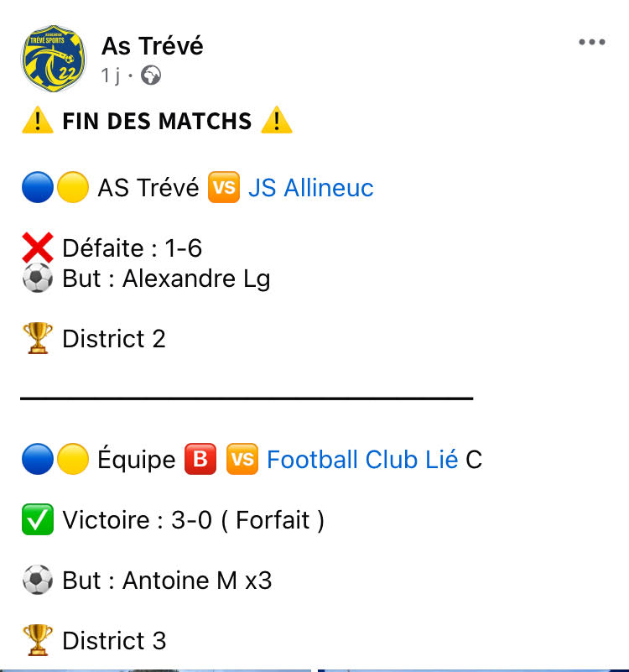Click the red cross Défaite icon

click(x=38, y=248)
